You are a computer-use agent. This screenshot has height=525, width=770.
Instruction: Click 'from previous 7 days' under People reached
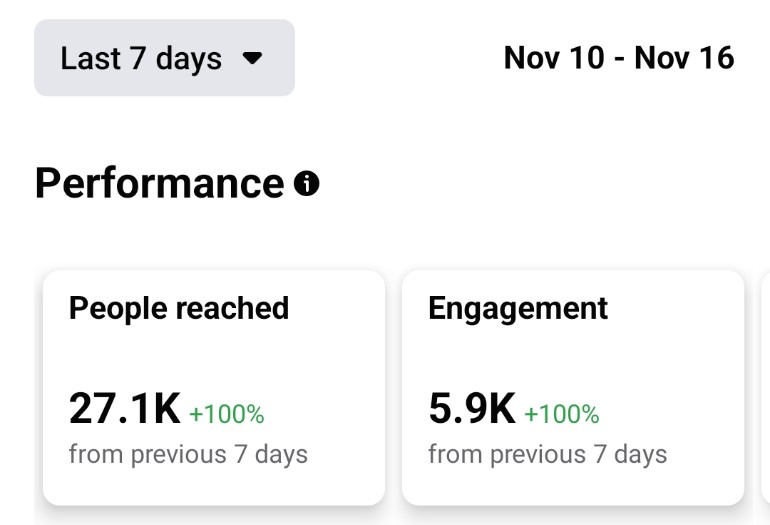(188, 454)
